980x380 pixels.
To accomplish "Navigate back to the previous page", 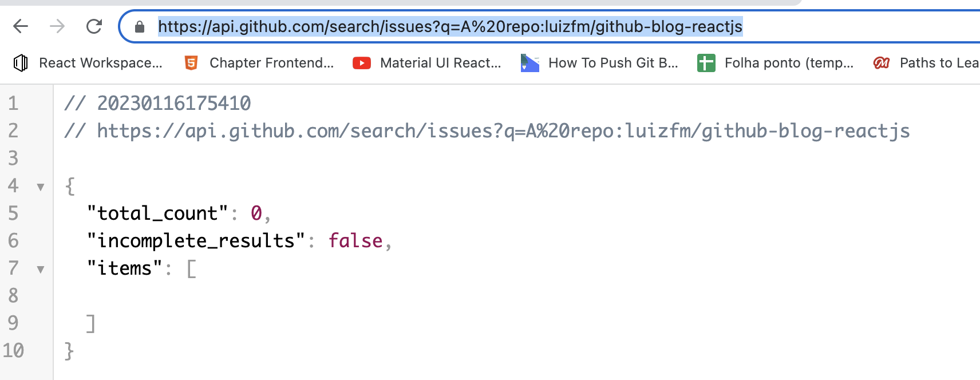I will 21,26.
